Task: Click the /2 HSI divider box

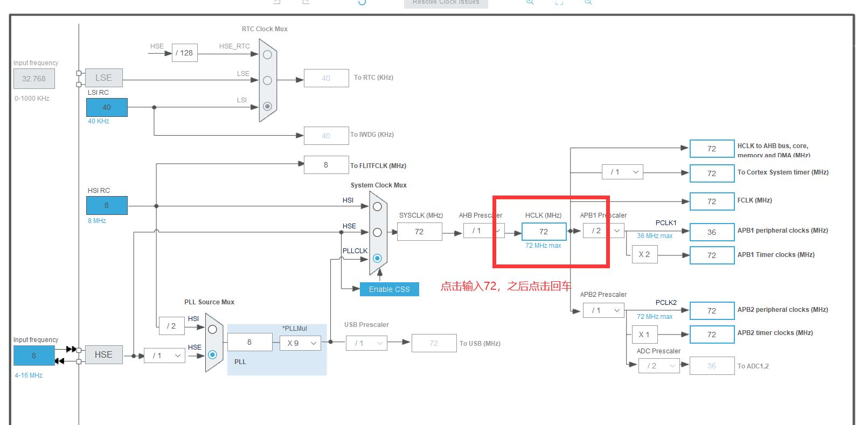Action: [x=171, y=326]
